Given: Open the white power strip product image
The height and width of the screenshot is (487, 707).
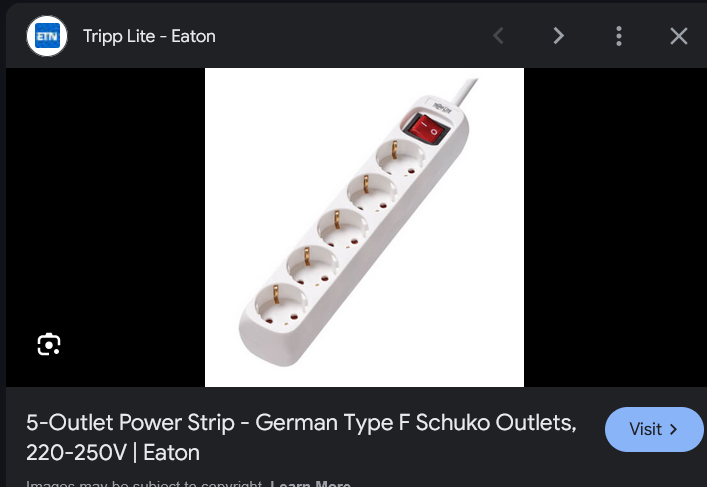Looking at the screenshot, I should point(364,227).
